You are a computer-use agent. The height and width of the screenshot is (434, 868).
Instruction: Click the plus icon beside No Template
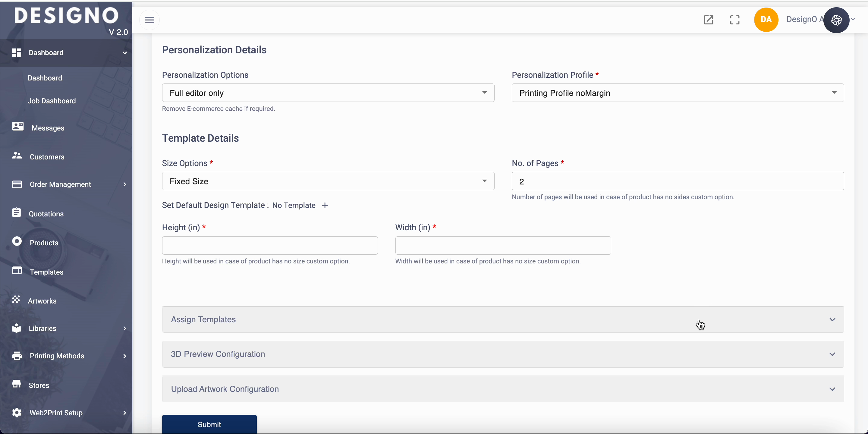[x=325, y=206]
